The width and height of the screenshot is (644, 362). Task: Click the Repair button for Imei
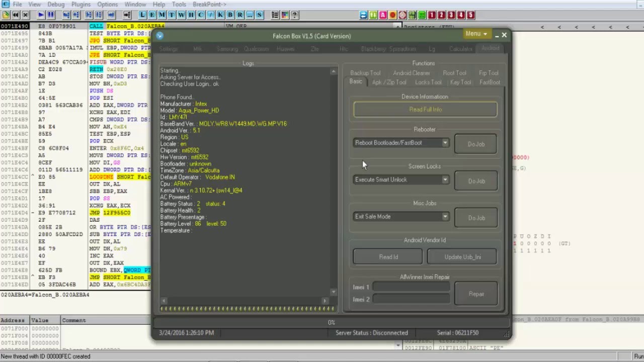pos(476,294)
